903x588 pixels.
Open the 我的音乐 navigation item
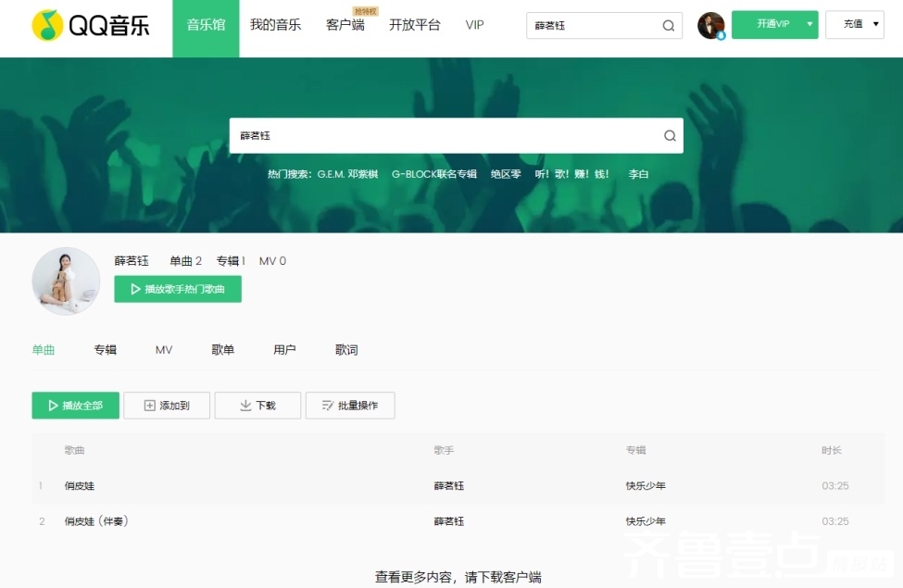(275, 25)
